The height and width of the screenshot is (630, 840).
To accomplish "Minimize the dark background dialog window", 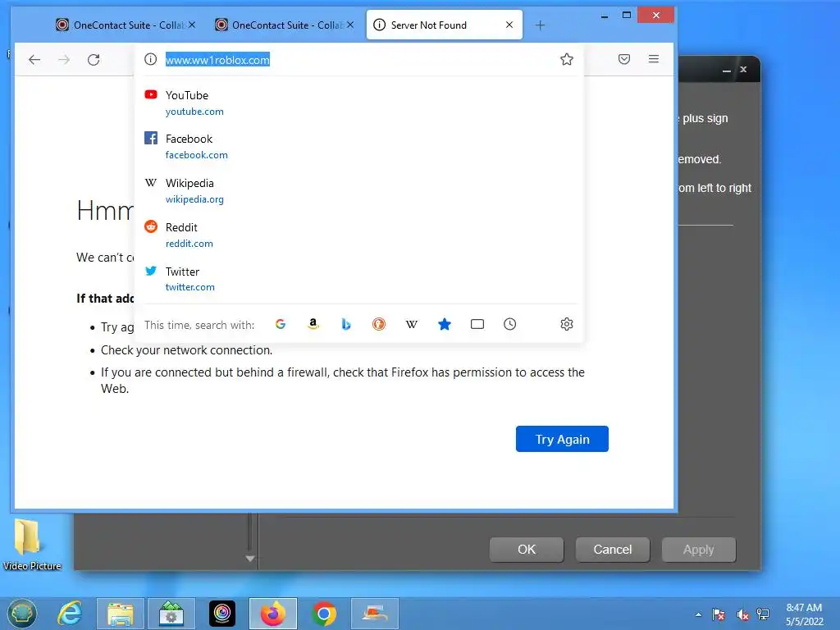I will point(727,71).
